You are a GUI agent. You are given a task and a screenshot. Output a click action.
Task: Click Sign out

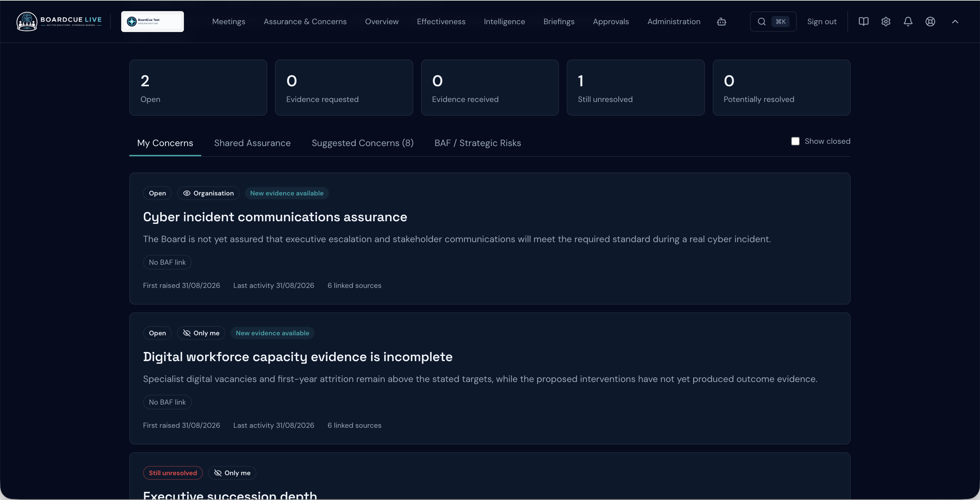tap(822, 22)
